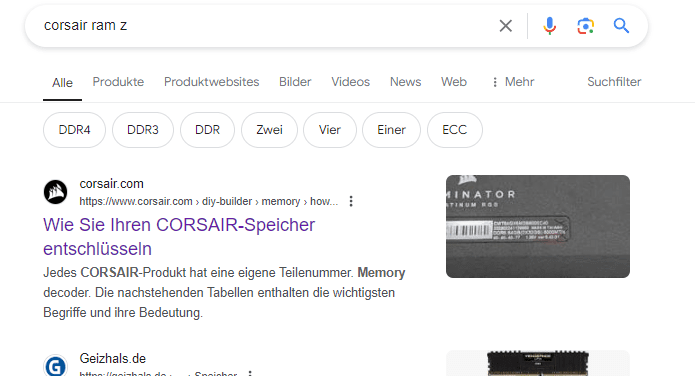Click the Dominator RAM label thumbnail
Screen dimensions: 695x376
click(538, 227)
